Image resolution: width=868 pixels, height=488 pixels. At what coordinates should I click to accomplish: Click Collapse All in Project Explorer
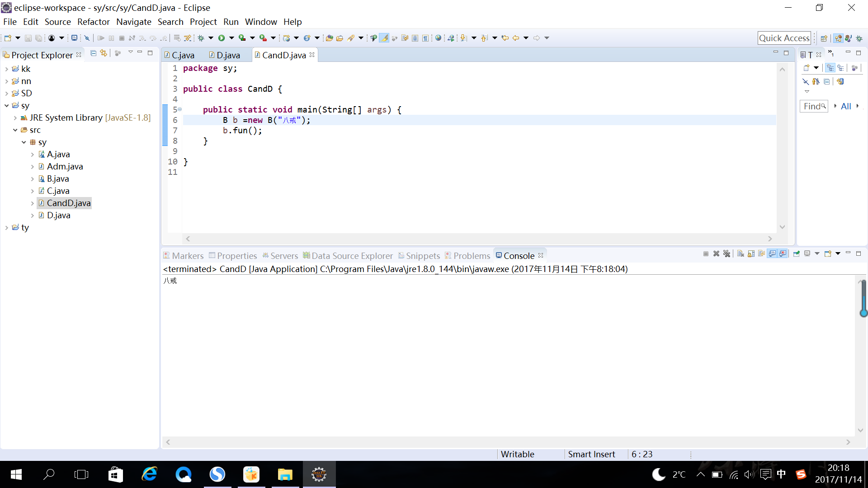click(93, 53)
